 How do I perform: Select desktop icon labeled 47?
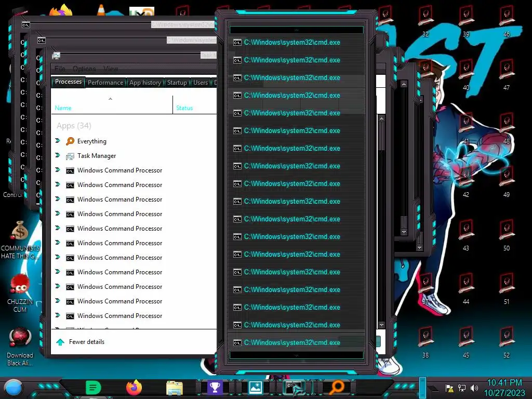pyautogui.click(x=507, y=74)
